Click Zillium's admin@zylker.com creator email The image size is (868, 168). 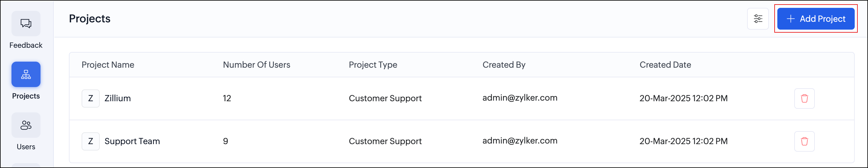(520, 98)
